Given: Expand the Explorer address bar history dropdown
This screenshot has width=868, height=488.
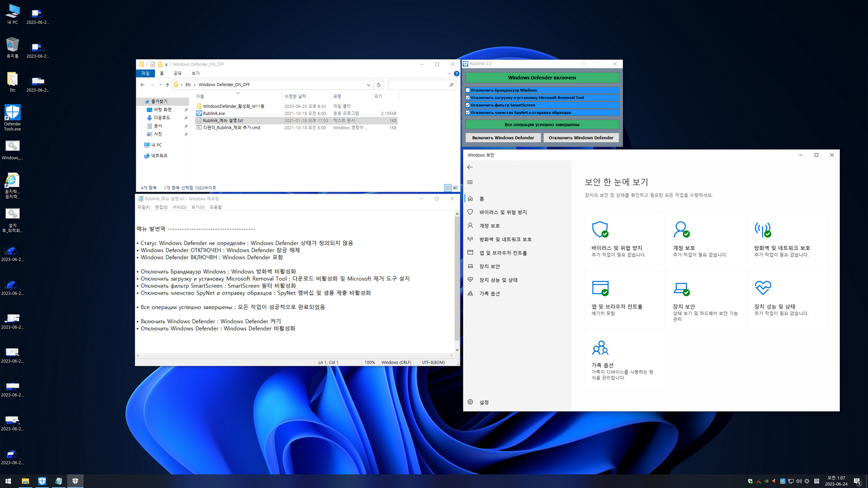Looking at the screenshot, I should click(x=368, y=84).
